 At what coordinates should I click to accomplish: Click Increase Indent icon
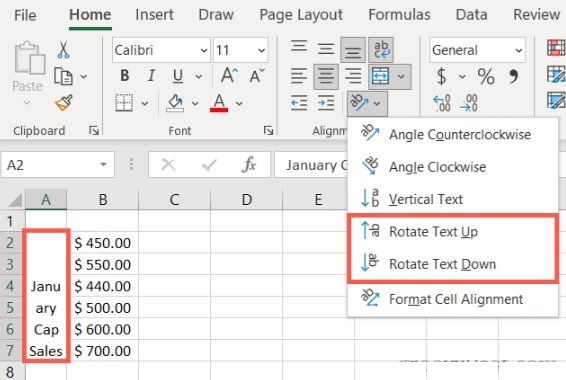coord(326,103)
